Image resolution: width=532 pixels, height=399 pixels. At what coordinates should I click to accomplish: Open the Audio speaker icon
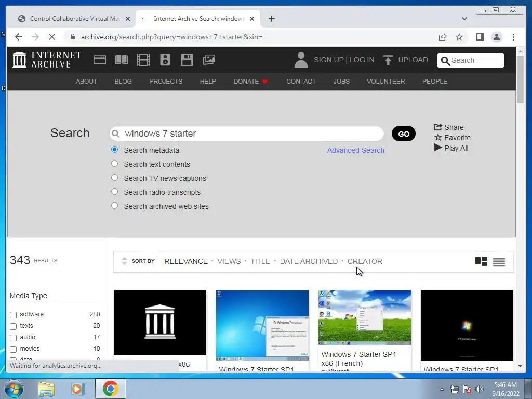[x=165, y=60]
